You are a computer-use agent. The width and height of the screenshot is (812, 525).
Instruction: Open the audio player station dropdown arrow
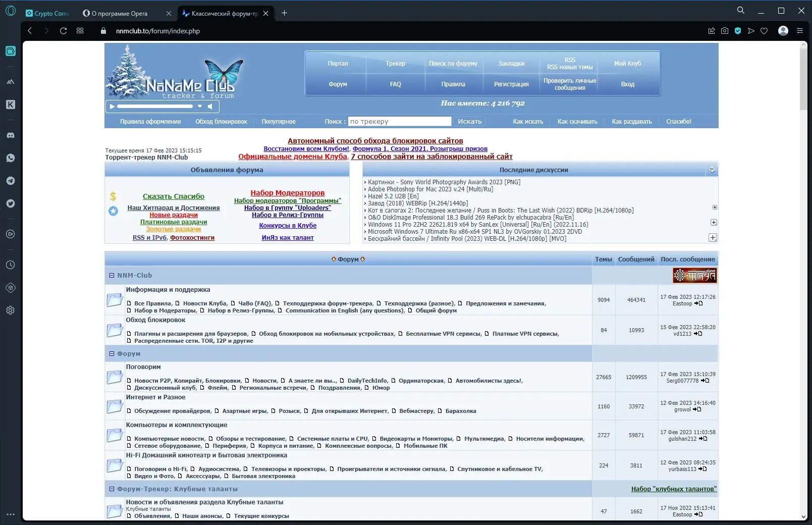click(200, 107)
